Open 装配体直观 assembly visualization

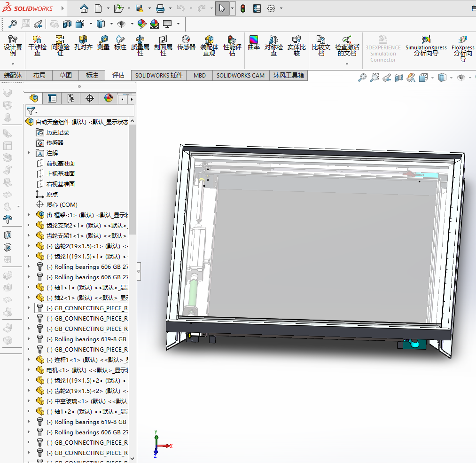[x=209, y=45]
